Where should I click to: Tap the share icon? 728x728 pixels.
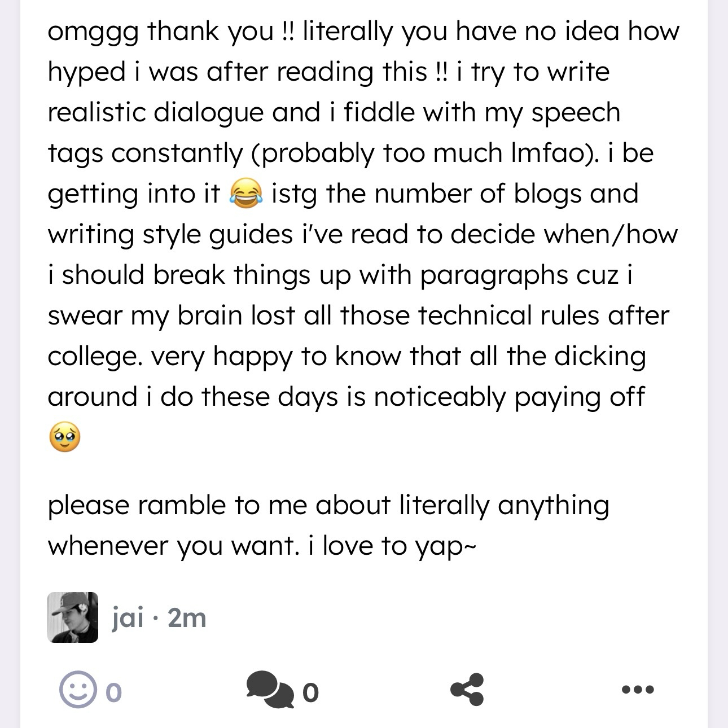pyautogui.click(x=467, y=690)
